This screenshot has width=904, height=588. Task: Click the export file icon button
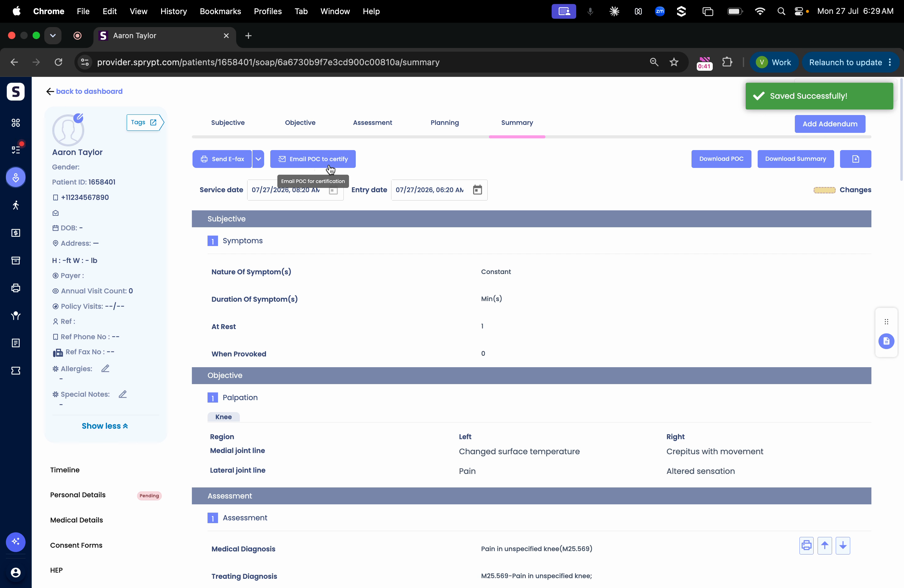coord(855,159)
